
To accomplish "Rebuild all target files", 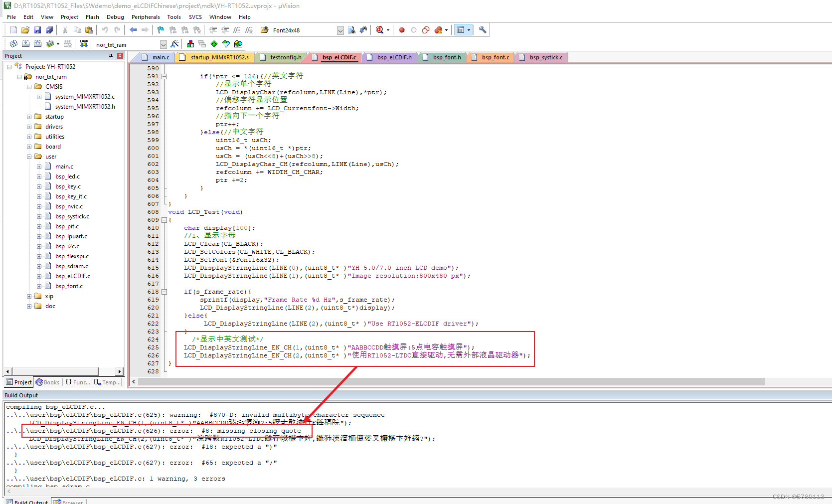I will 37,44.
